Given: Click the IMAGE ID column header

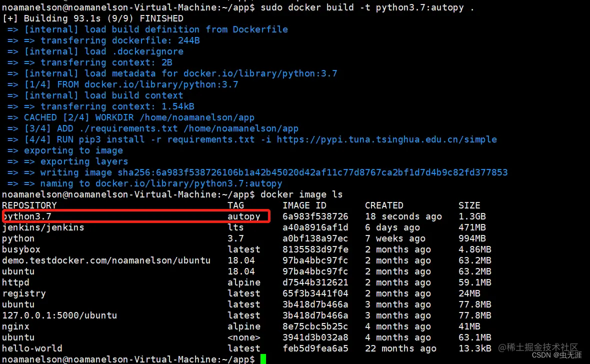Looking at the screenshot, I should tap(304, 205).
